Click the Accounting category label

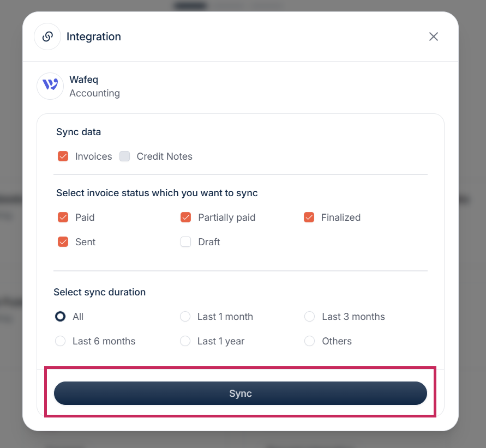pos(94,93)
